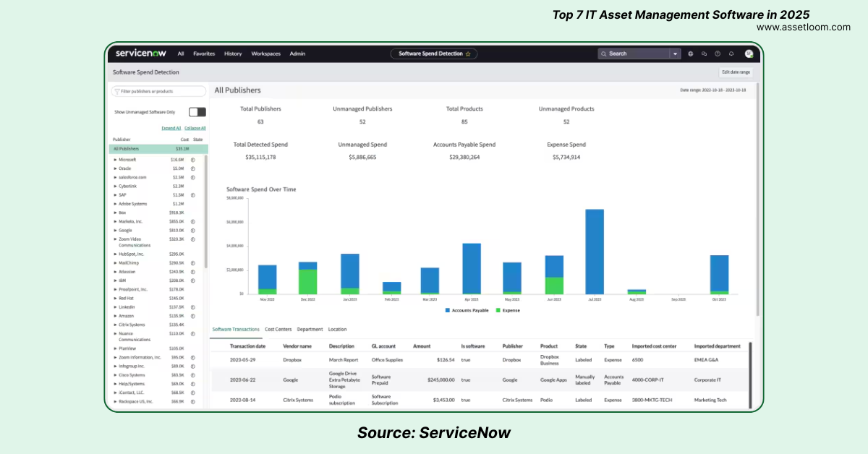Expand the Box publisher row
Image resolution: width=868 pixels, height=454 pixels.
pos(115,213)
